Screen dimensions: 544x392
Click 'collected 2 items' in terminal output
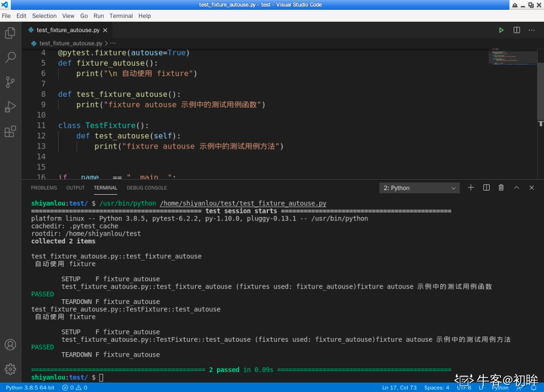pos(63,241)
